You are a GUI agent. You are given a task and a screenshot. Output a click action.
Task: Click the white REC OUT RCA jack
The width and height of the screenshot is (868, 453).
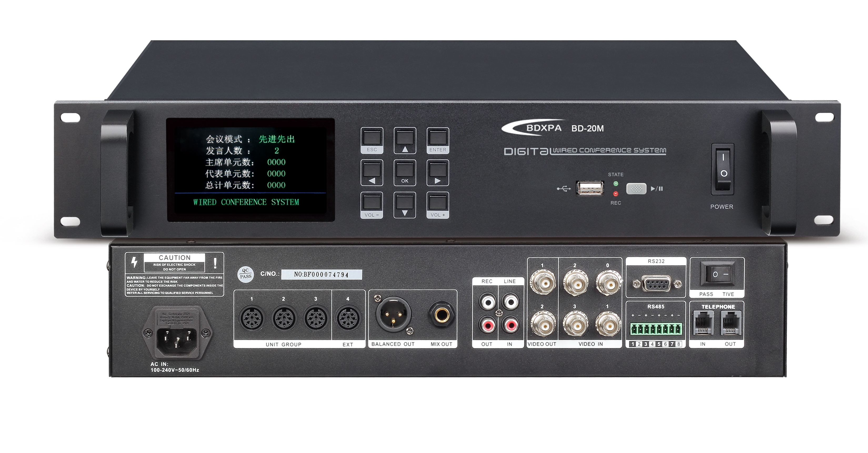click(488, 302)
